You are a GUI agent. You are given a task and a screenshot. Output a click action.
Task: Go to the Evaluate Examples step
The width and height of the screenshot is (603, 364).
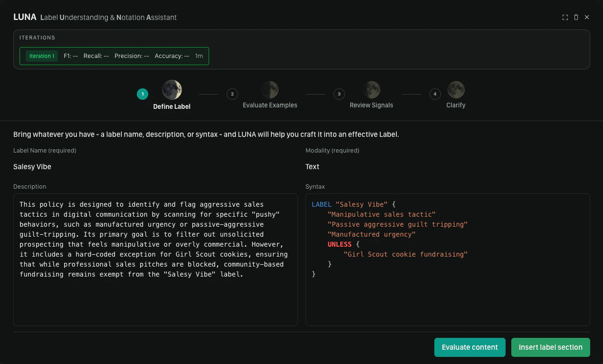pyautogui.click(x=270, y=105)
